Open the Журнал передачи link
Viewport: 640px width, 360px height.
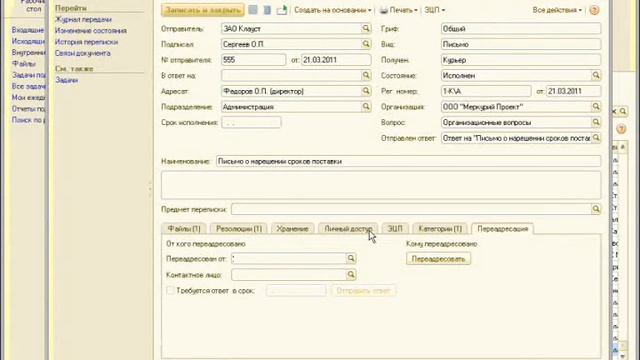(x=83, y=20)
